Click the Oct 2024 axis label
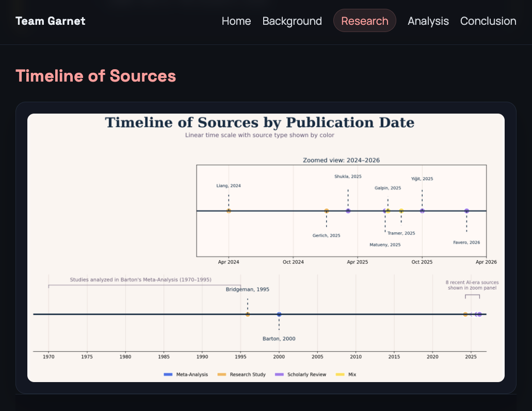Image resolution: width=532 pixels, height=411 pixels. pos(293,262)
